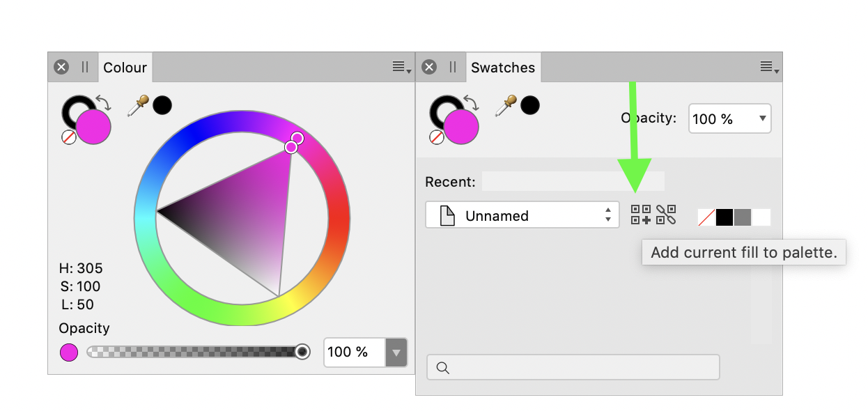868x411 pixels.
Task: Click the swatch search field
Action: coord(573,367)
